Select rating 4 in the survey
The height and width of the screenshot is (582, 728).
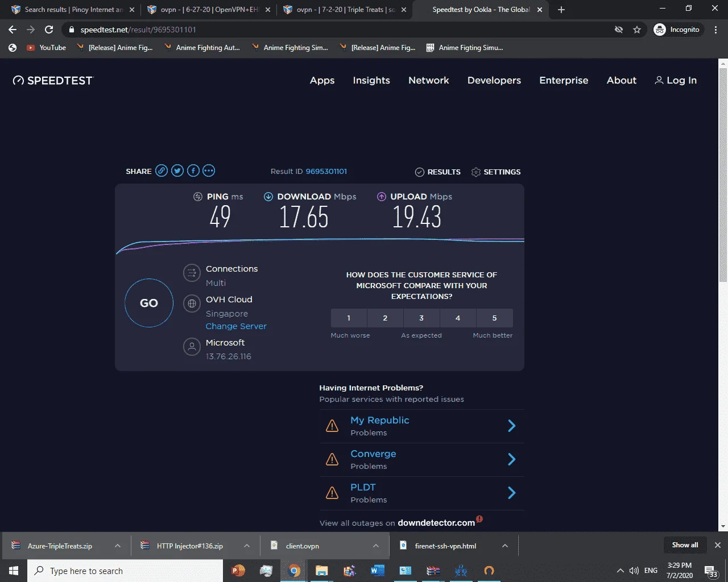[458, 318]
